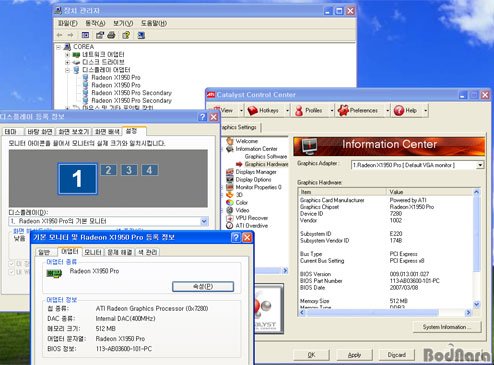Click the console tree view icon in Device Manager
494x365 pixels.
[85, 35]
